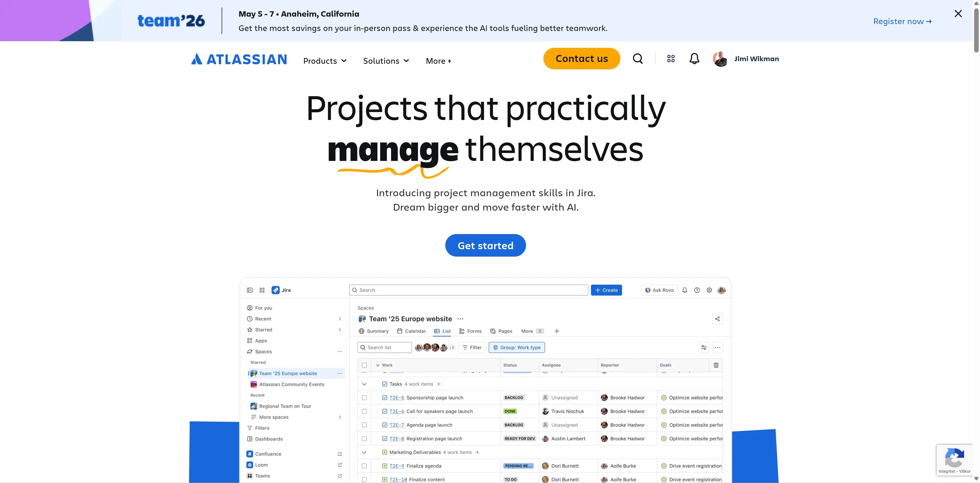Image resolution: width=980 pixels, height=483 pixels.
Task: Click the Atlassian logo
Action: point(239,59)
